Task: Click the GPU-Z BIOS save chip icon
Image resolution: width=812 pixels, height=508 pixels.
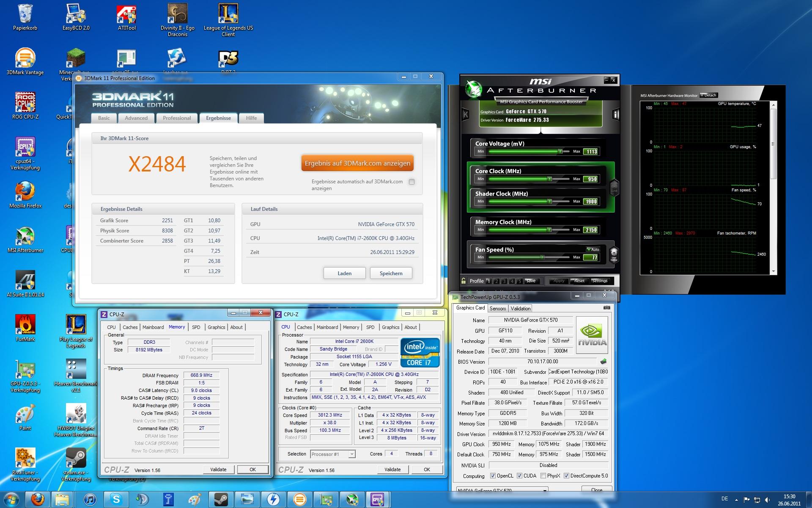Action: click(x=604, y=362)
